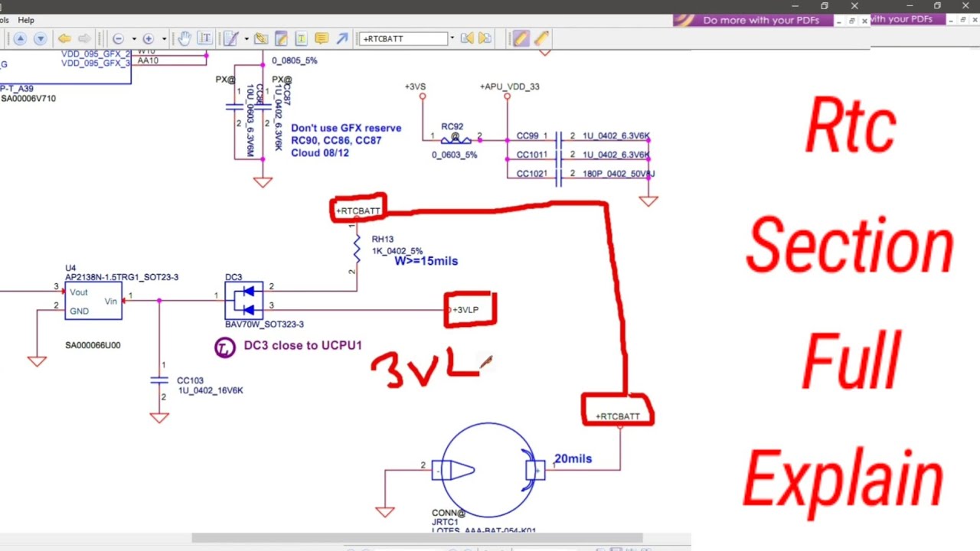
Task: Find previous +RTCBATT match
Action: [467, 38]
